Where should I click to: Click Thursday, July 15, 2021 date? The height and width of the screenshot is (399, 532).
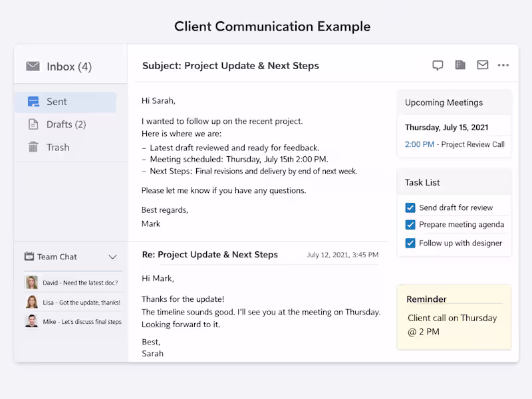tap(446, 127)
